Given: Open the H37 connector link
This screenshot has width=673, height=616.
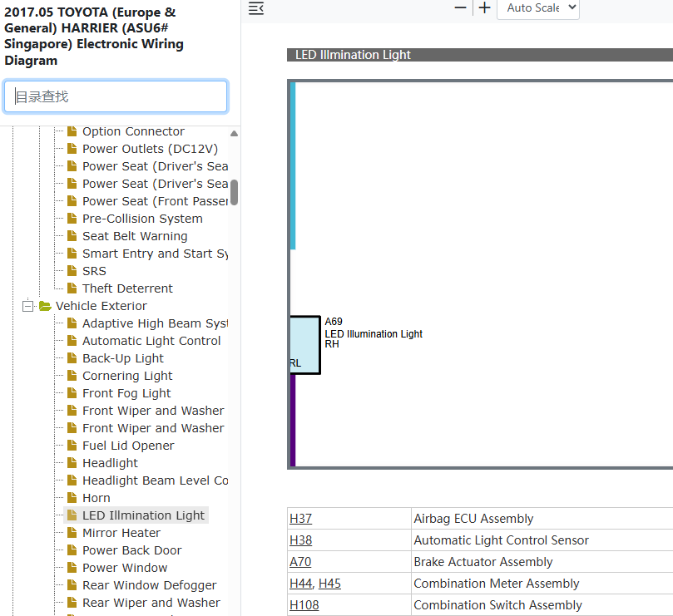Looking at the screenshot, I should pos(300,519).
